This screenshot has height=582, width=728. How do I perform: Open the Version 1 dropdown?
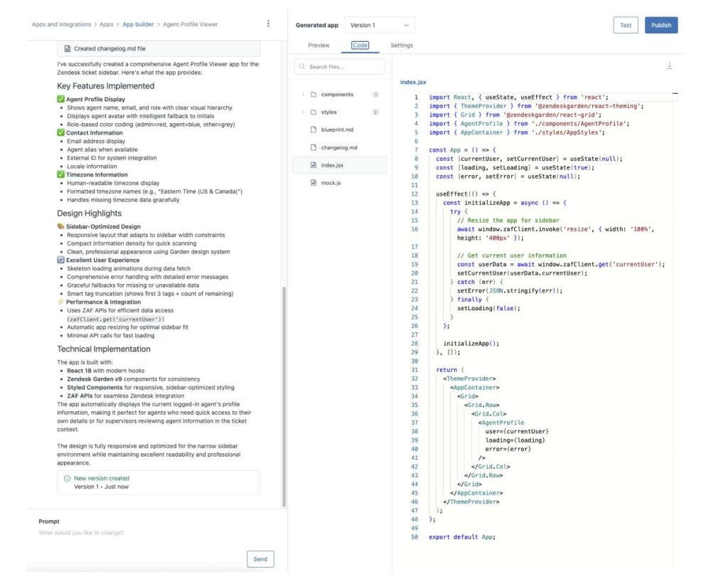pos(380,25)
